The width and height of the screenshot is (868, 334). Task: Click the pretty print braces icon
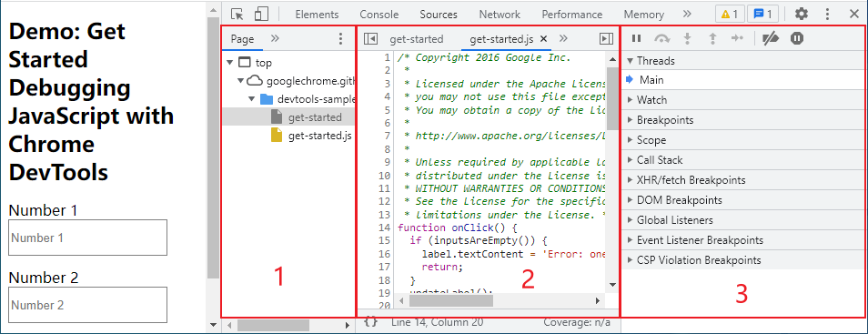(x=371, y=322)
